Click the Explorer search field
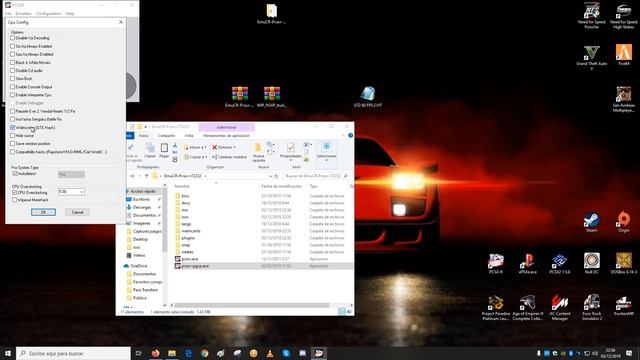 point(315,176)
